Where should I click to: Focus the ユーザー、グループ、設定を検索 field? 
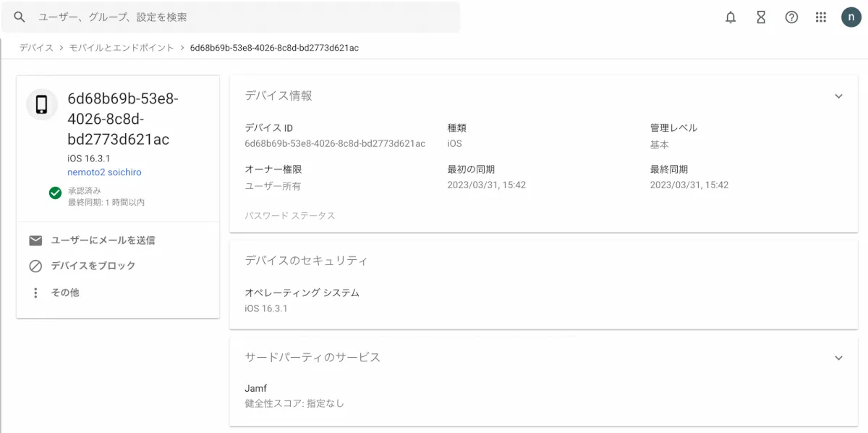point(239,17)
